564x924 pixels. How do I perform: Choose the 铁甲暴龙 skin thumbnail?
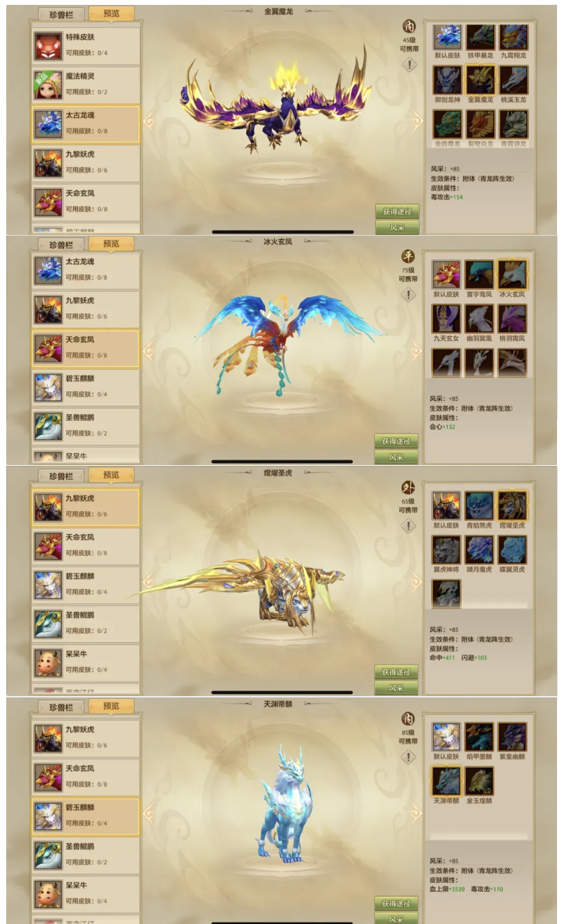tap(480, 36)
